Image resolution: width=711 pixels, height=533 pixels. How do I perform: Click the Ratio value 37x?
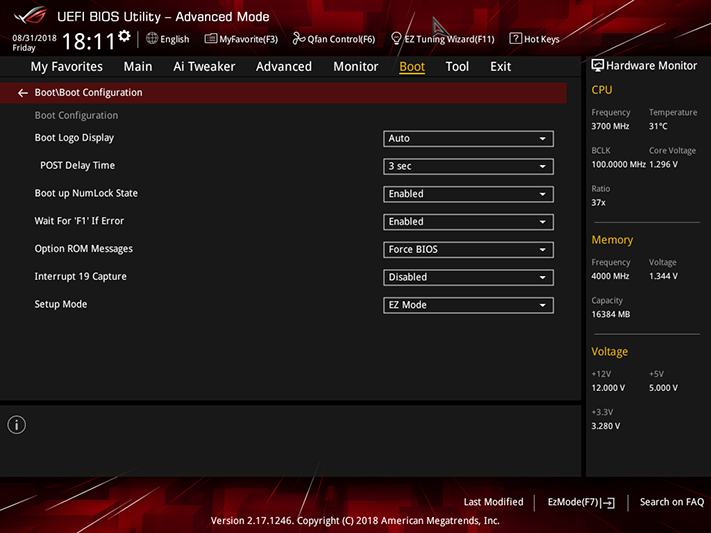[x=598, y=203]
